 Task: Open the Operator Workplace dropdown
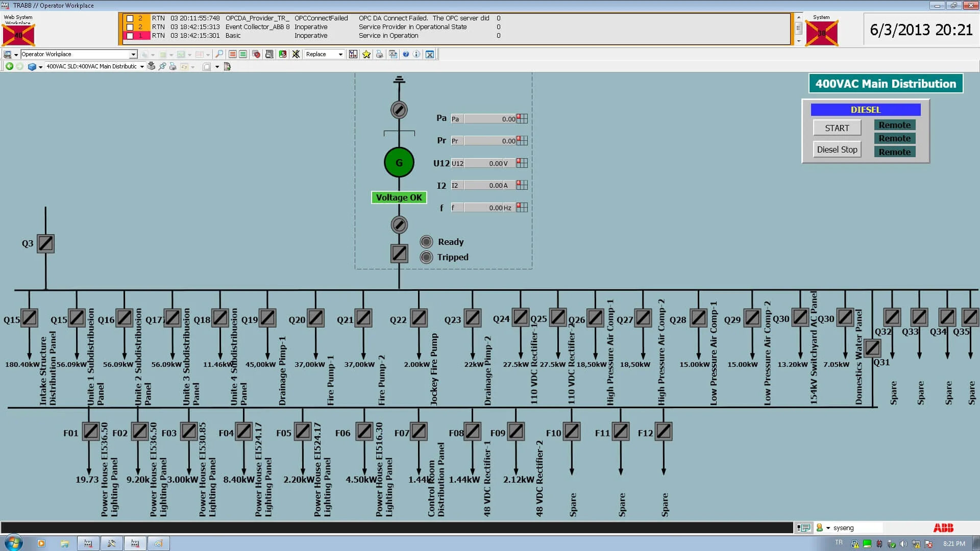click(x=133, y=54)
